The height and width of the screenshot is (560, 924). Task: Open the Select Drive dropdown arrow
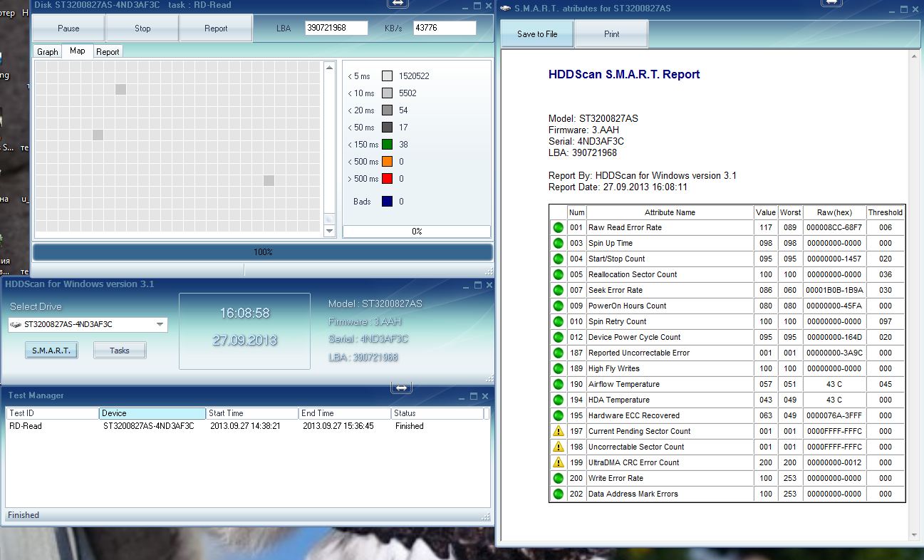[x=160, y=325]
